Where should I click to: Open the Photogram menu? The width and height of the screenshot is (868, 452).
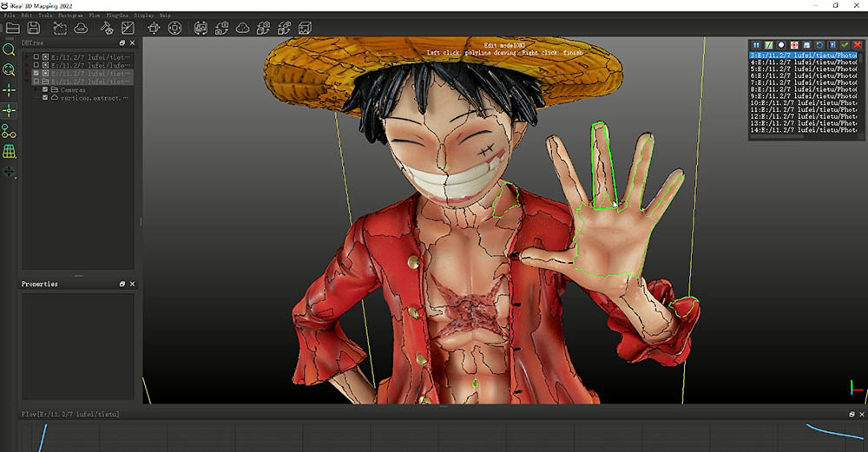click(70, 16)
